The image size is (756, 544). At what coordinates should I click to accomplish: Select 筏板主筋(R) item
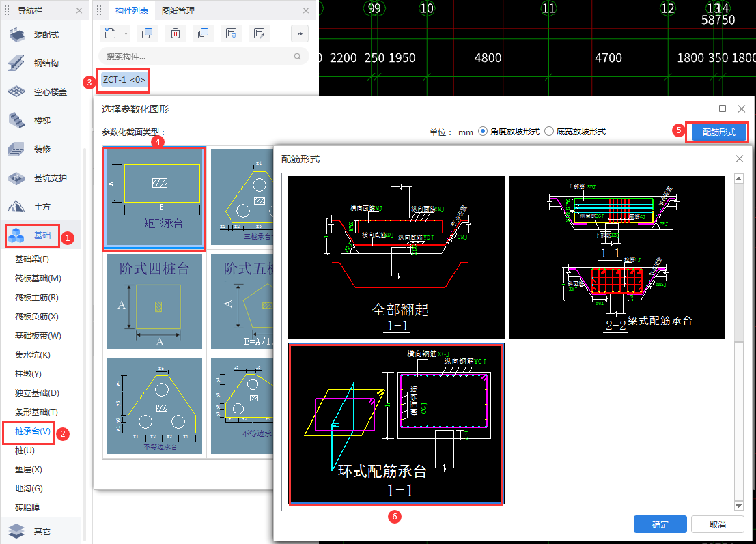click(x=37, y=298)
